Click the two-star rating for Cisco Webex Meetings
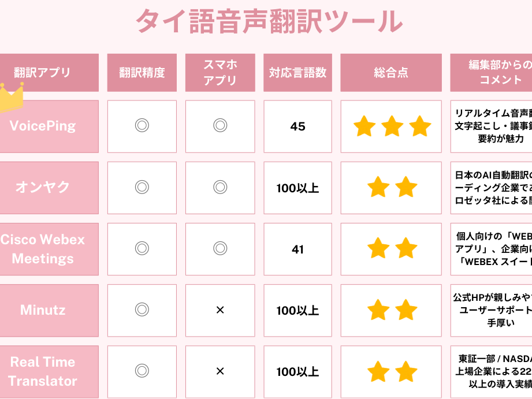 392,248
